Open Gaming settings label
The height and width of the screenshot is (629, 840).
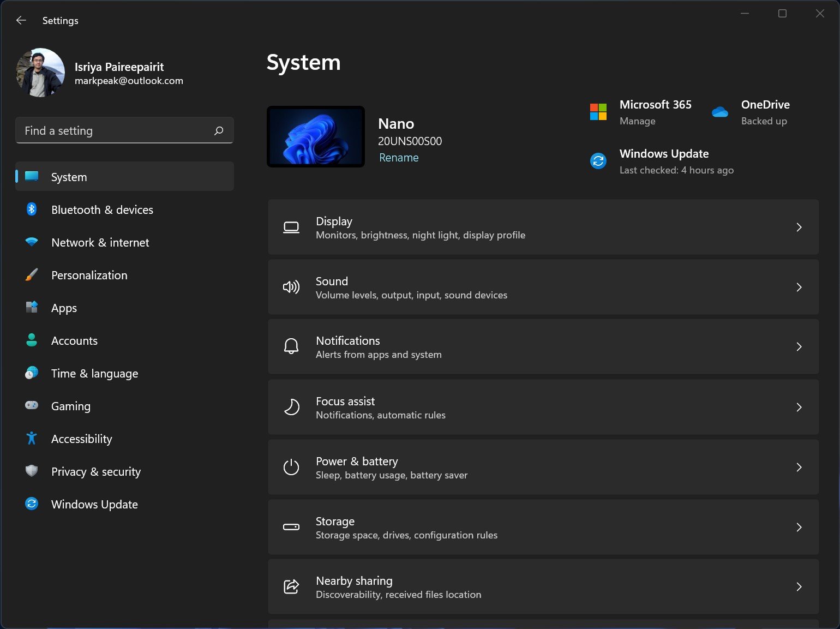(71, 406)
